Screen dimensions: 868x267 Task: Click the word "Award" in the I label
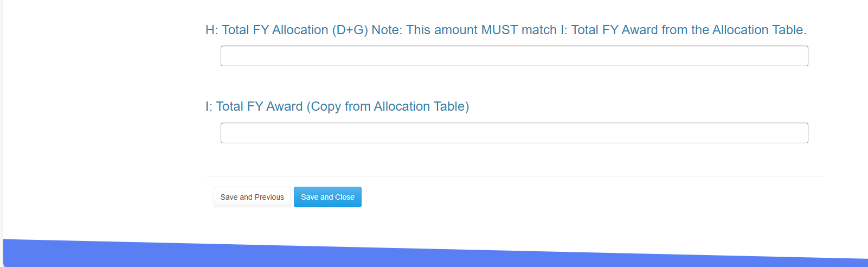click(284, 106)
